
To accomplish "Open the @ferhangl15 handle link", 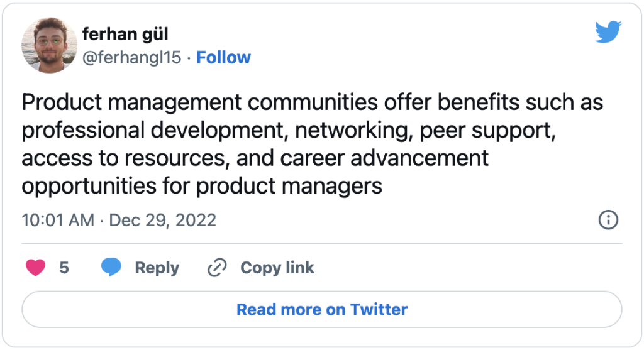I will [x=132, y=57].
